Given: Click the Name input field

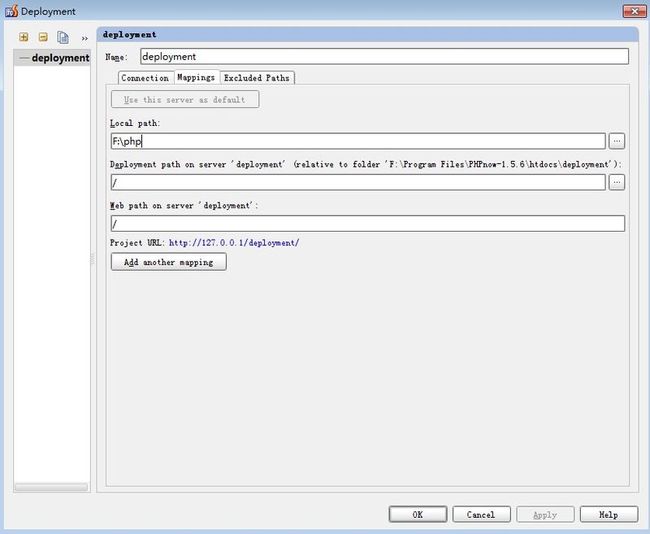Looking at the screenshot, I should [x=384, y=56].
